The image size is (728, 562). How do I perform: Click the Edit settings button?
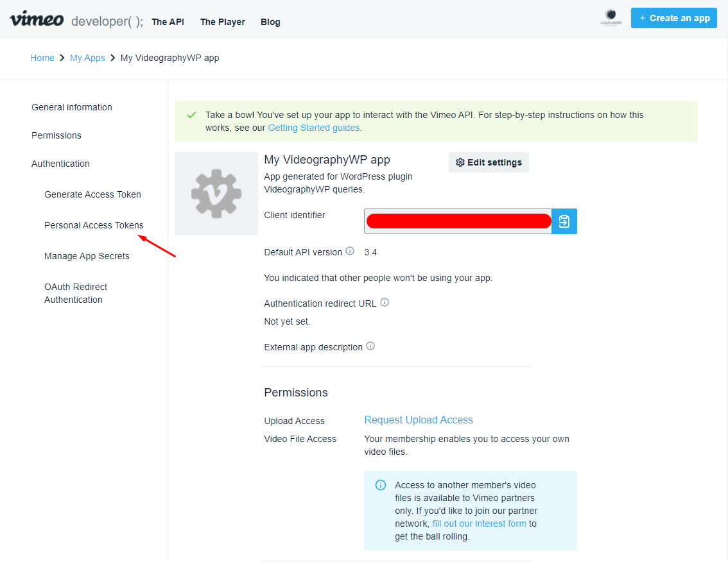(489, 162)
